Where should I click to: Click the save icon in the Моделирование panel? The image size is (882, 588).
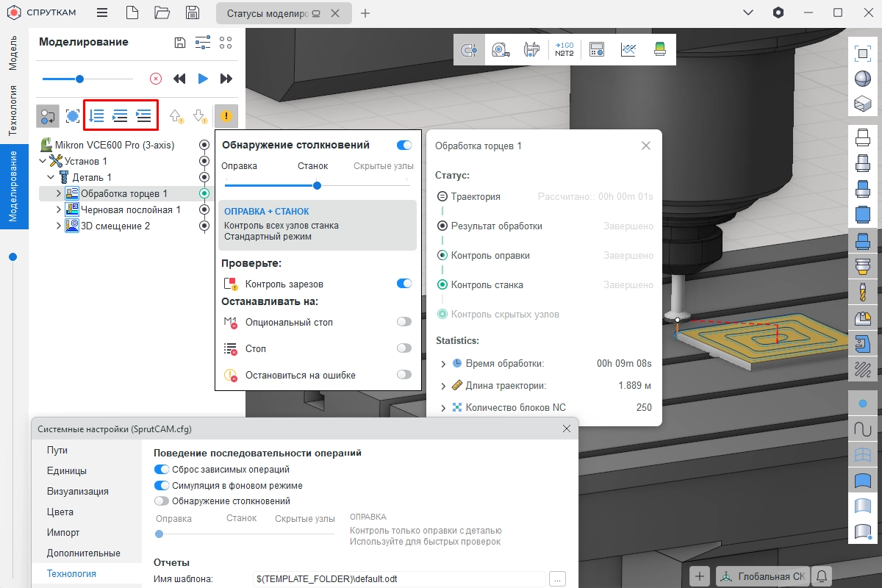click(x=180, y=43)
